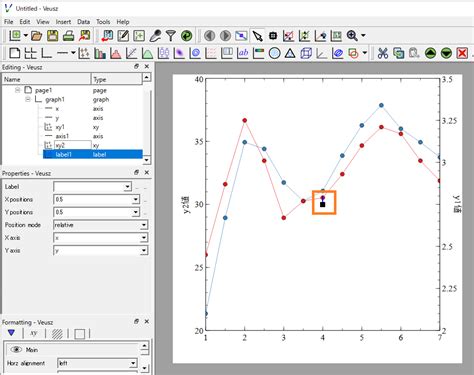
Task: Choose the select items arrow pointer tool
Action: tap(257, 35)
